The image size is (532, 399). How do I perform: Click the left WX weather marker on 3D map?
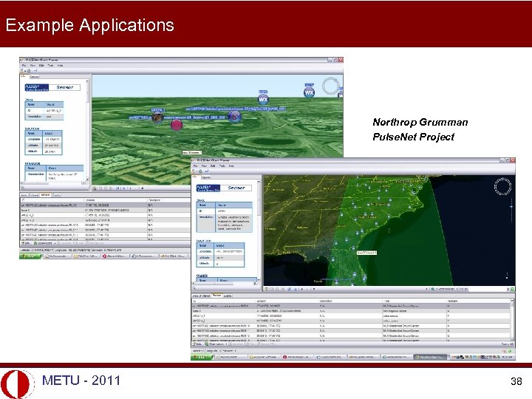263,99
